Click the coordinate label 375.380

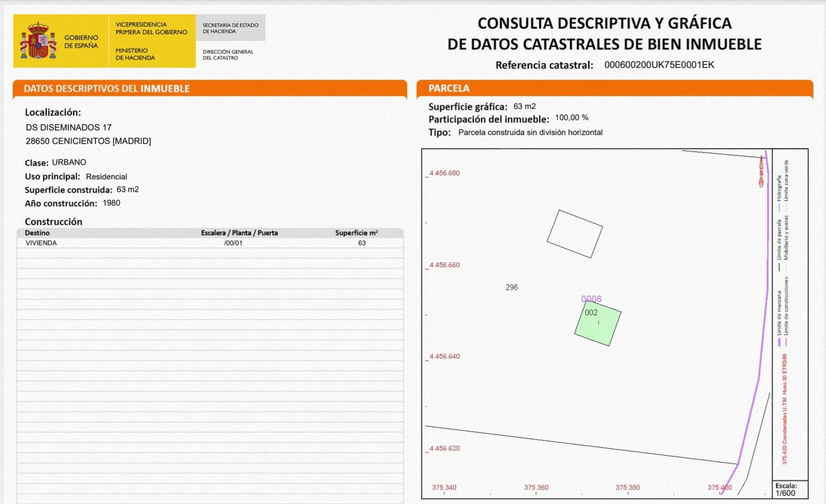click(628, 487)
